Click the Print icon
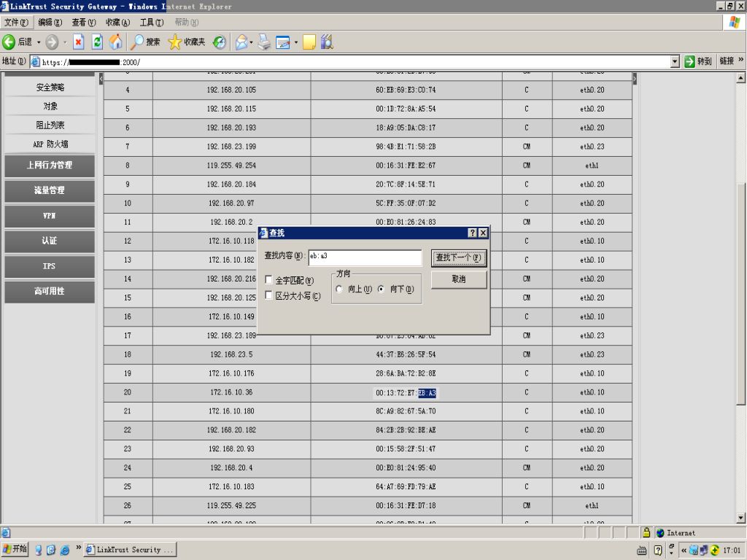The height and width of the screenshot is (560, 747). [x=264, y=42]
